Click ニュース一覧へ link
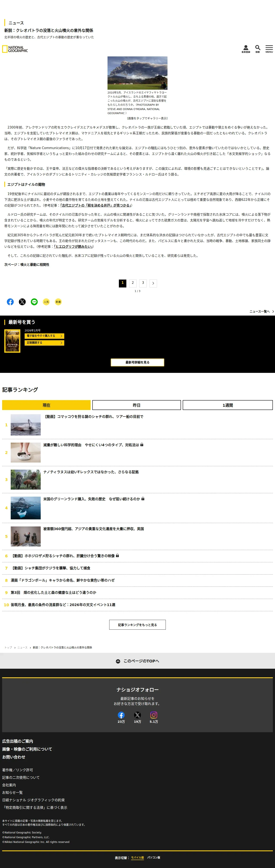Viewport: 275px width, 868px height. click(260, 311)
